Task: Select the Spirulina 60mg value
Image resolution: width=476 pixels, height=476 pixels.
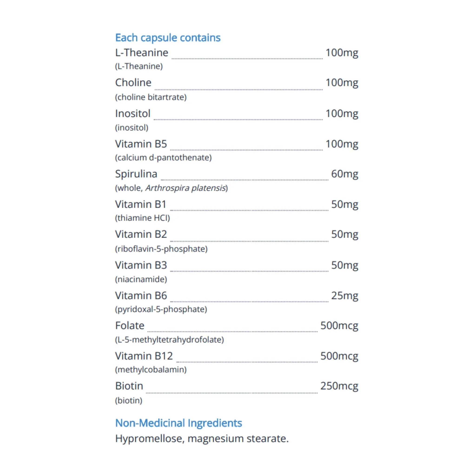Action: 344,174
